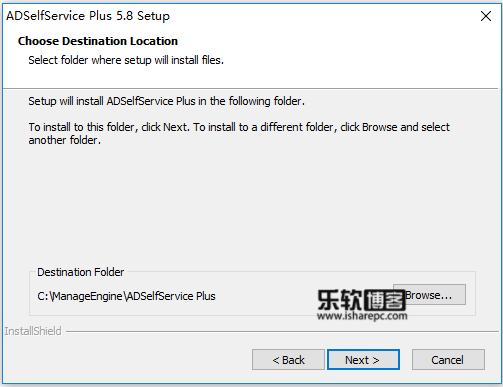Close the ADSelfService Plus Setup window
The image size is (503, 387).
point(486,16)
